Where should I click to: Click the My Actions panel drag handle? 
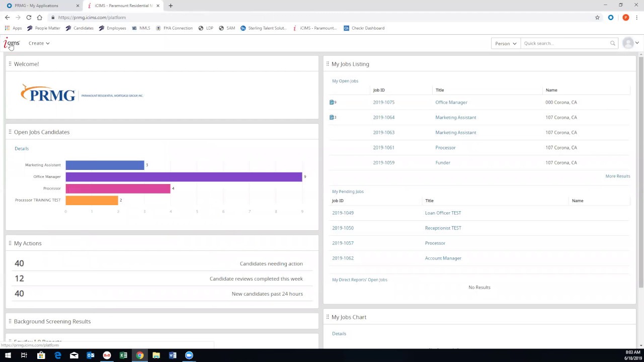click(x=10, y=243)
